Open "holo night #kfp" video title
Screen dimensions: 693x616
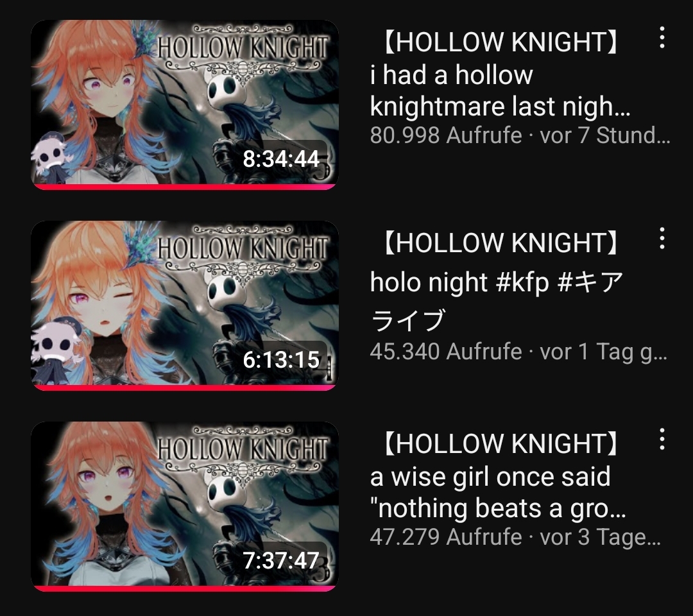(497, 282)
